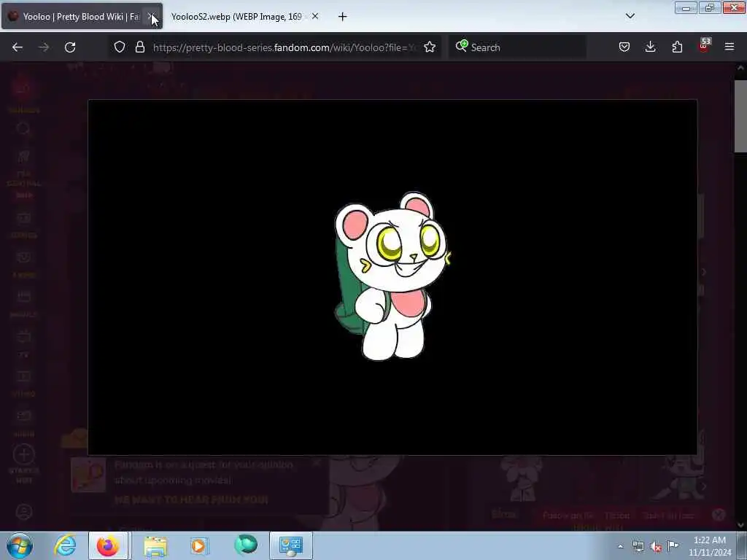Open the Downloads panel
This screenshot has height=560, width=747.
click(x=650, y=47)
